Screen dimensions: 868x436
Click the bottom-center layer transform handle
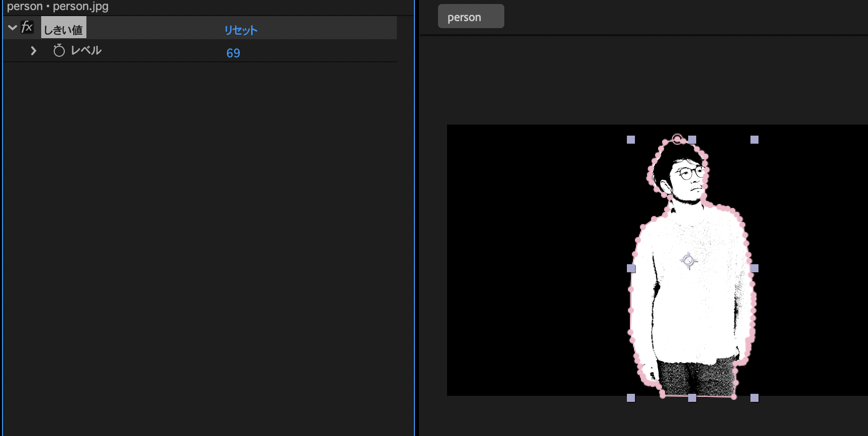tap(692, 398)
